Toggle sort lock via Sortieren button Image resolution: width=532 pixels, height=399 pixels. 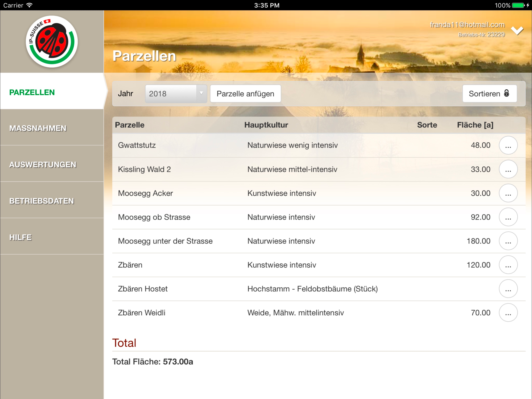(x=489, y=94)
